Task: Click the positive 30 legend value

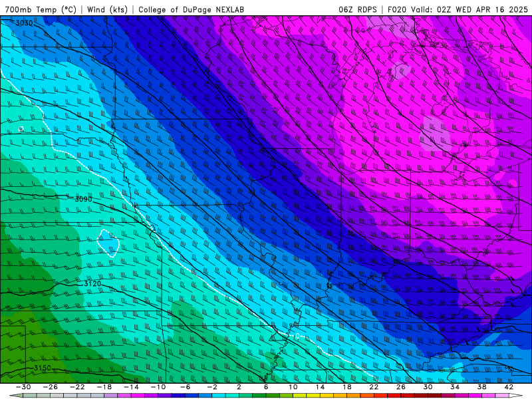Action: point(428,387)
